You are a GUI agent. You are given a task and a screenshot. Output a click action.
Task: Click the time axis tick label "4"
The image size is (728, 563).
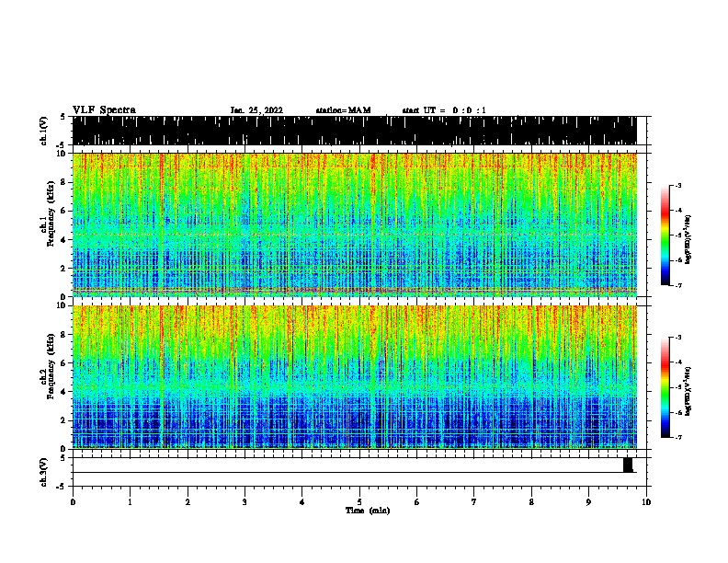click(x=301, y=502)
